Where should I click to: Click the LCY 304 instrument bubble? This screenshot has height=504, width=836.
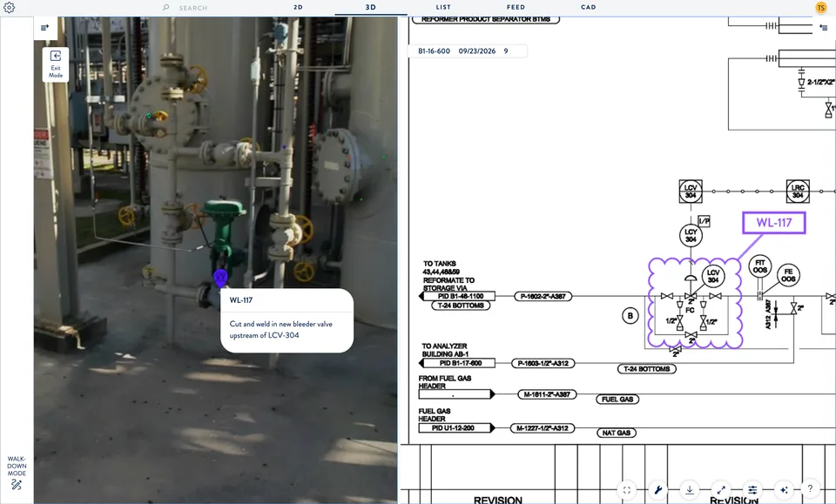pos(691,235)
